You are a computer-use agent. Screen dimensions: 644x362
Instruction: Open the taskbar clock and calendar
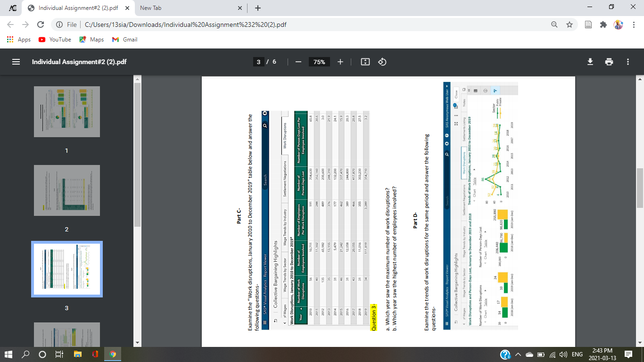(x=602, y=354)
